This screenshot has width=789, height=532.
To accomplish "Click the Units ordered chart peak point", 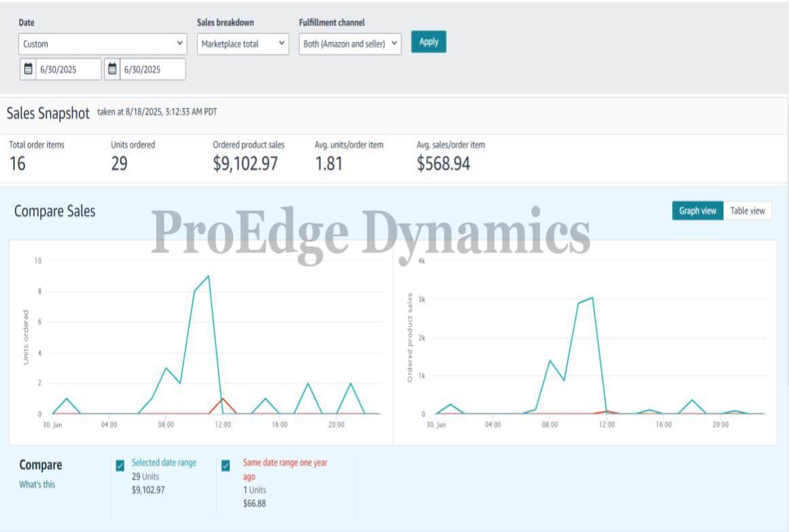I will pos(208,276).
